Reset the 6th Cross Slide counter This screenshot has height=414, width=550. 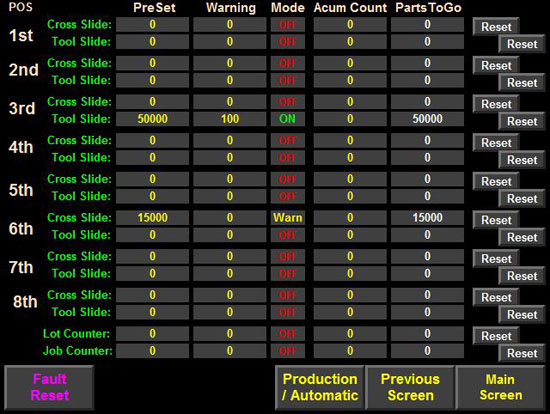496,220
